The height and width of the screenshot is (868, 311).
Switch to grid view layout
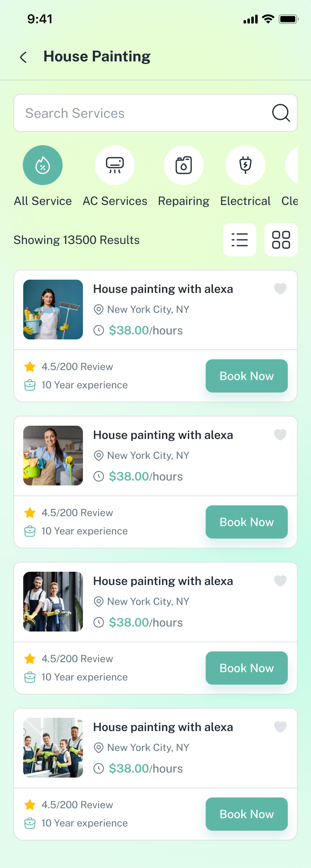tap(281, 240)
